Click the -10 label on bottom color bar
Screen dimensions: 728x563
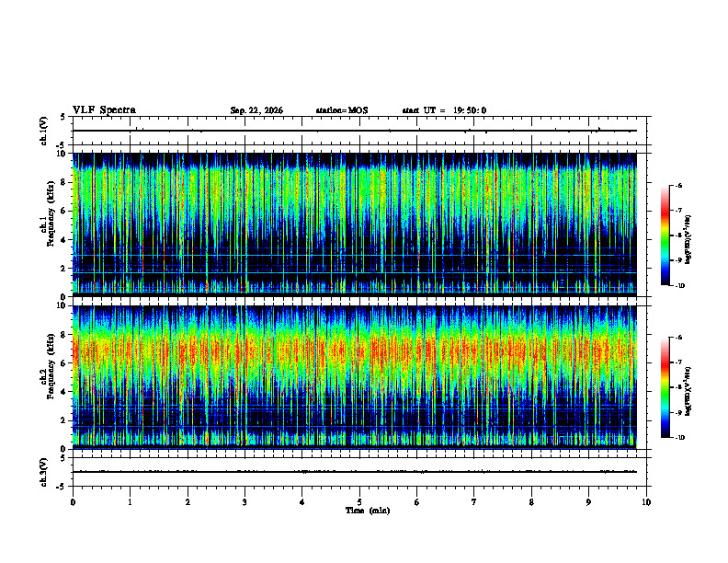click(678, 438)
